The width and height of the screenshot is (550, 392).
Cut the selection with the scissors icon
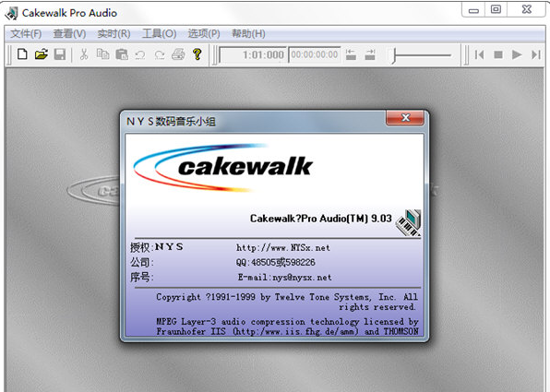point(84,54)
